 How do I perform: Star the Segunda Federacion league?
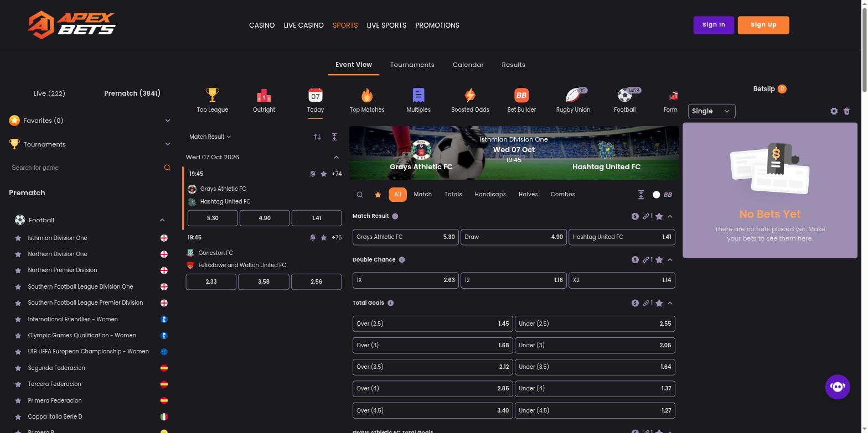point(18,368)
